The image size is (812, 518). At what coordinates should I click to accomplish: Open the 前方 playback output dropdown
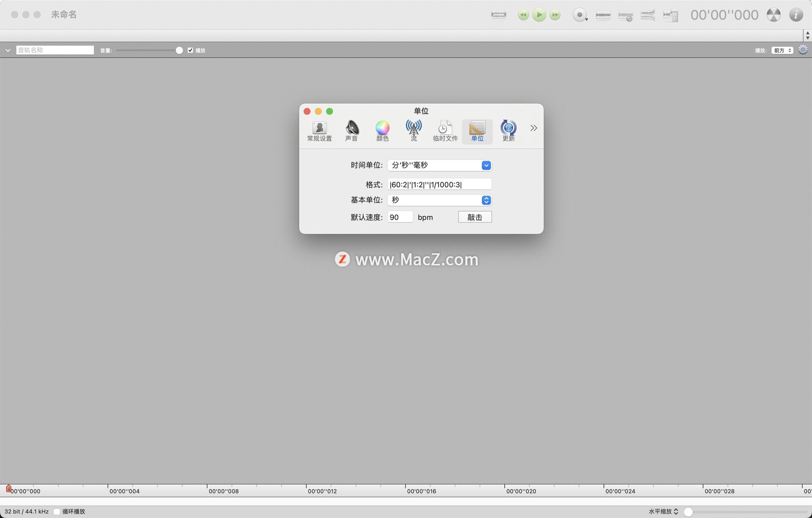[782, 50]
